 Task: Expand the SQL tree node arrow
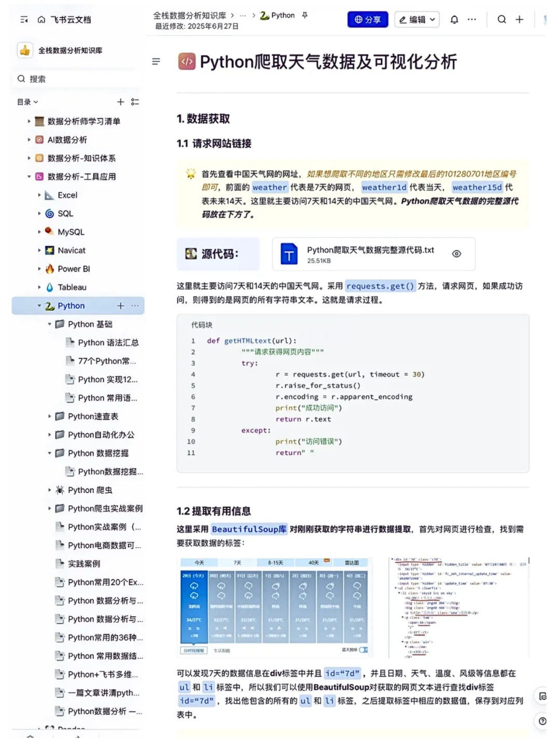39,214
